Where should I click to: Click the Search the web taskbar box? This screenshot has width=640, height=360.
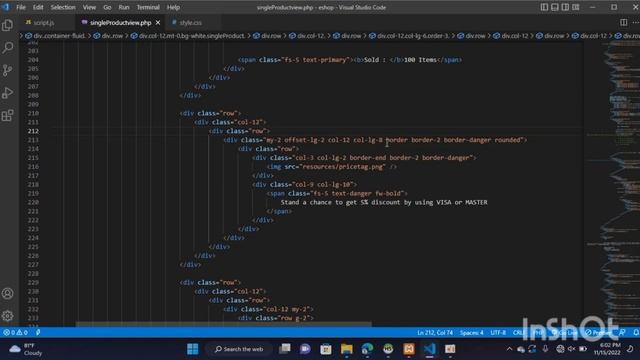coord(239,349)
